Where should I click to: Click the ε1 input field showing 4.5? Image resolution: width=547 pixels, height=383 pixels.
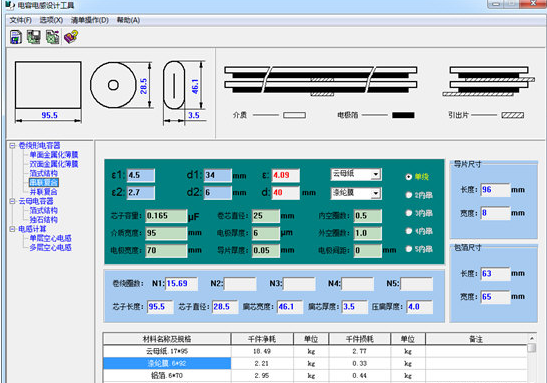pyautogui.click(x=141, y=175)
